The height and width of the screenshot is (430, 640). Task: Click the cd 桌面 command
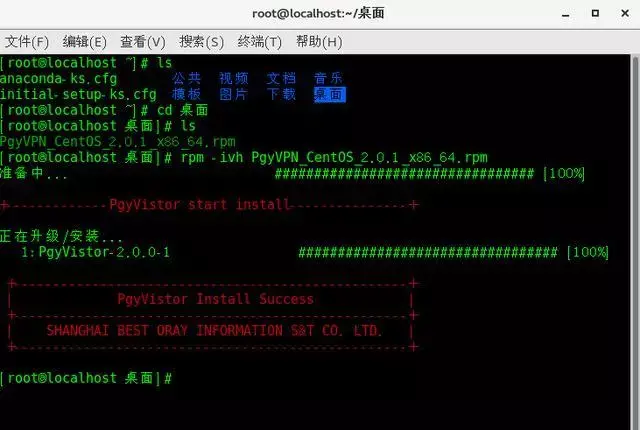(x=182, y=110)
